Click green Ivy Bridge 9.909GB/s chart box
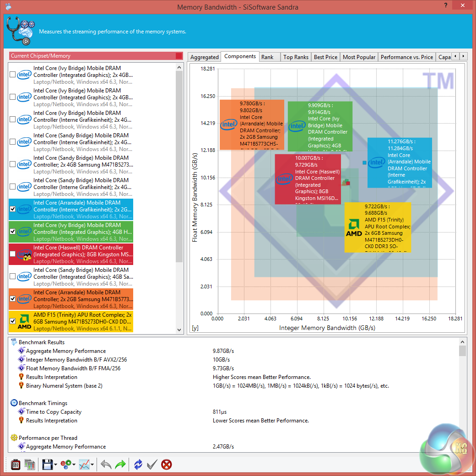Screen dimensions: 476x476 point(320,126)
